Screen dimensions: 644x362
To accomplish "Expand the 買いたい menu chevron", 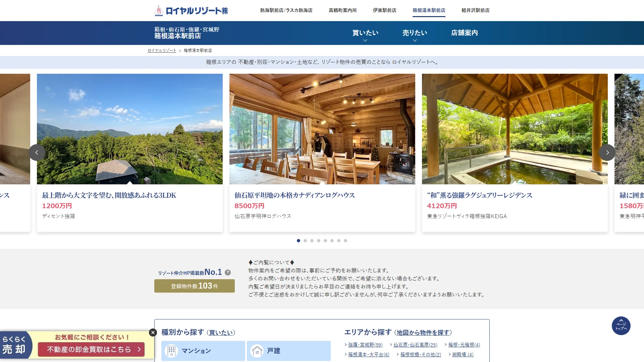I will [365, 41].
